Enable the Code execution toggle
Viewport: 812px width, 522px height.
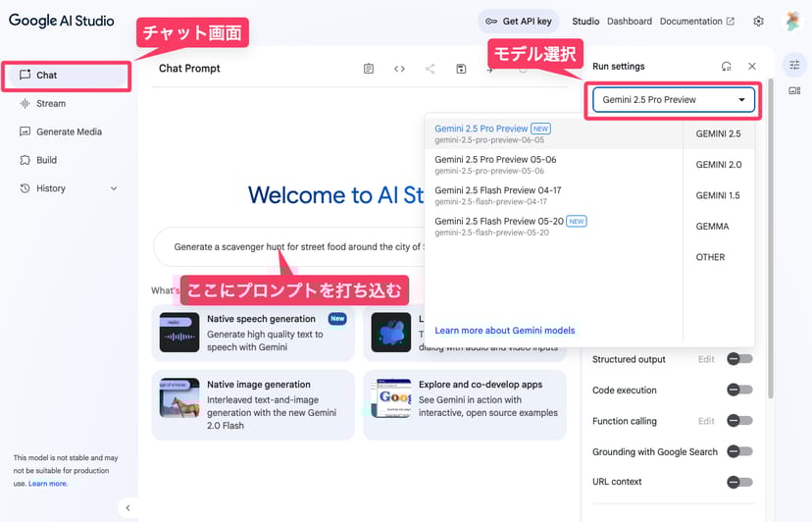click(739, 391)
